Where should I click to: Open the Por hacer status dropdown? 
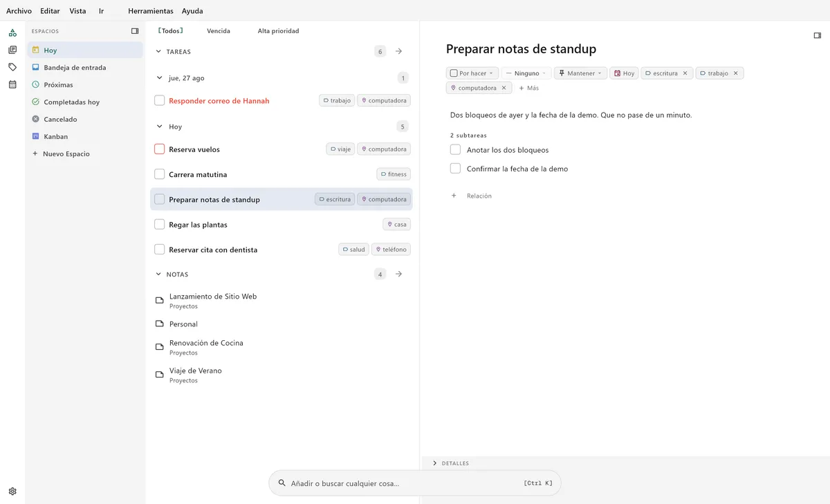[x=472, y=73]
